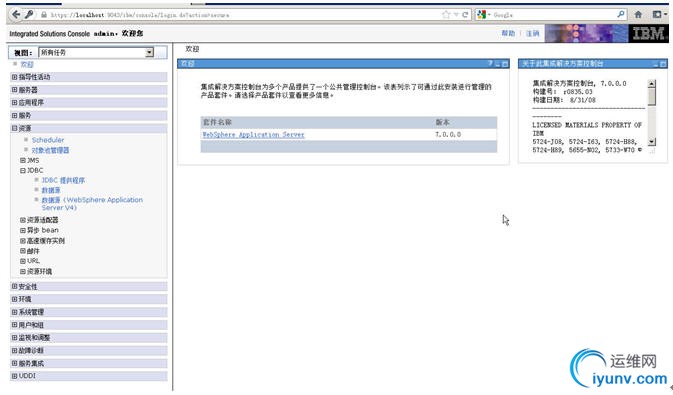Image resolution: width=673 pixels, height=395 pixels.
Task: Open the browser home page icon
Action: (x=638, y=15)
